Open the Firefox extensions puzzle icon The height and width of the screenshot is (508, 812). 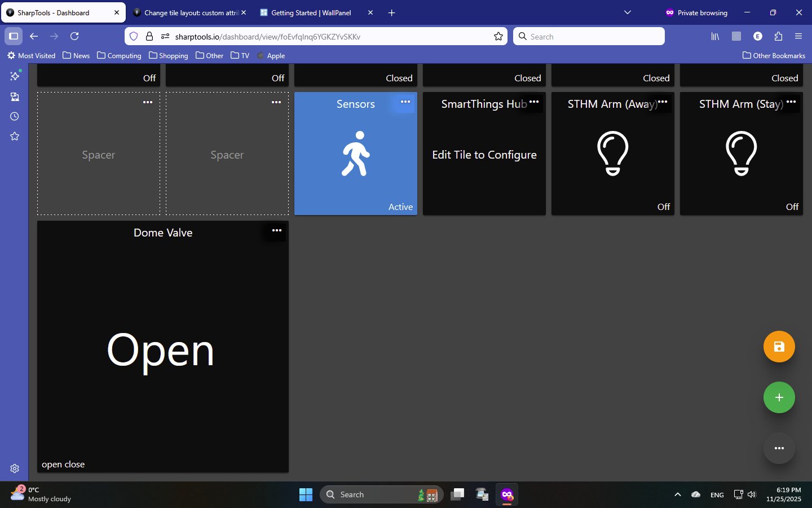(778, 36)
